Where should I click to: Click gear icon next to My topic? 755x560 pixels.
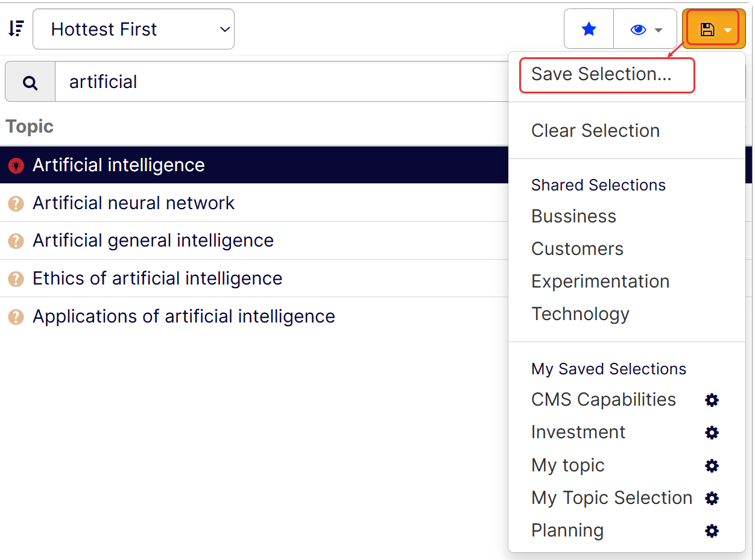tap(712, 465)
